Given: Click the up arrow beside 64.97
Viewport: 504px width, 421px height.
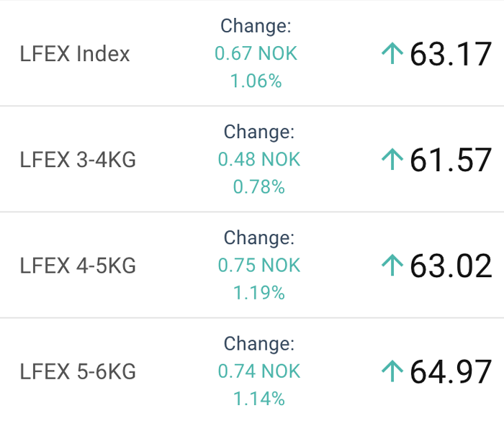Looking at the screenshot, I should point(392,371).
